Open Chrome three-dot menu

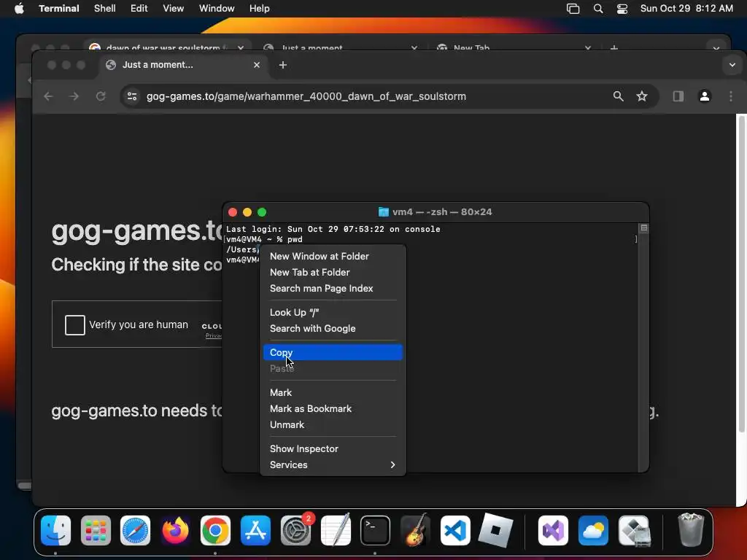[x=731, y=96]
